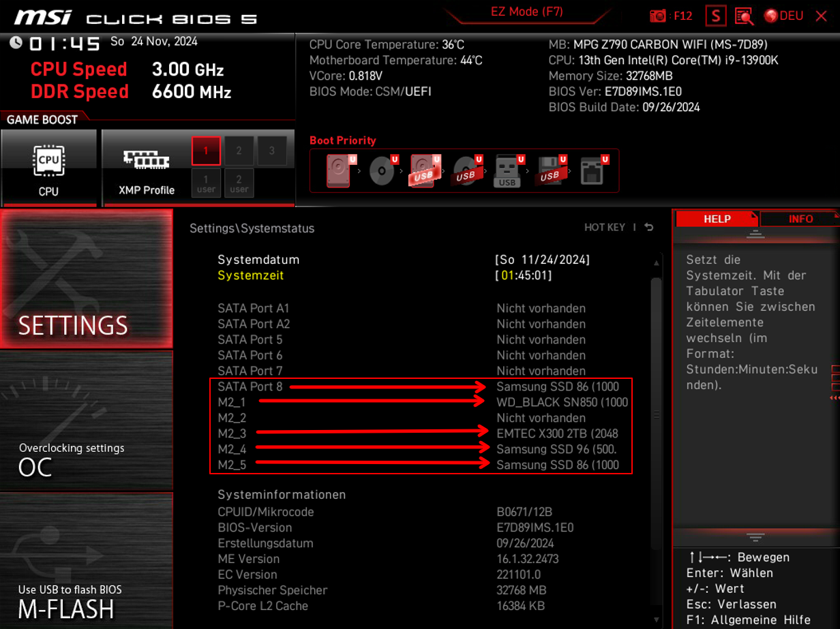Enable XMP profile 3
Viewport: 840px width, 629px height.
pyautogui.click(x=271, y=151)
